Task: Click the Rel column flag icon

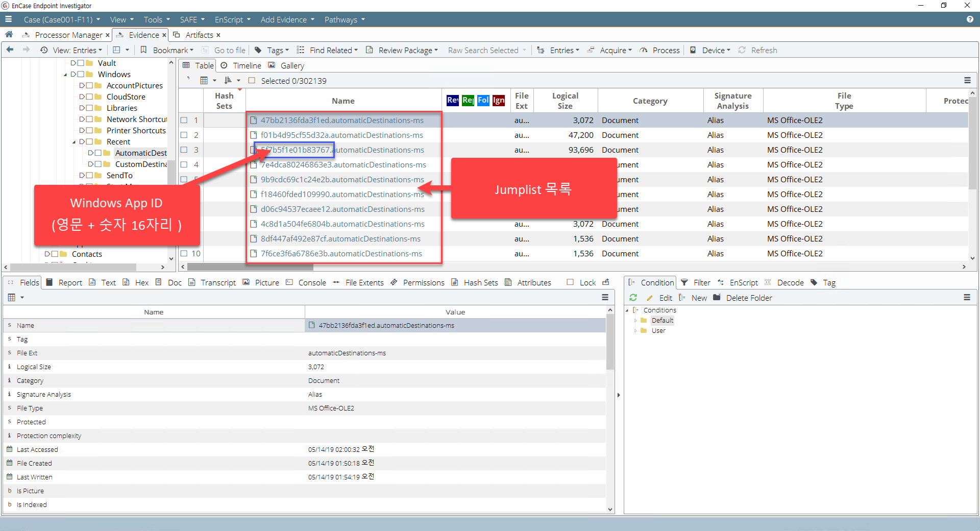Action: pos(468,100)
